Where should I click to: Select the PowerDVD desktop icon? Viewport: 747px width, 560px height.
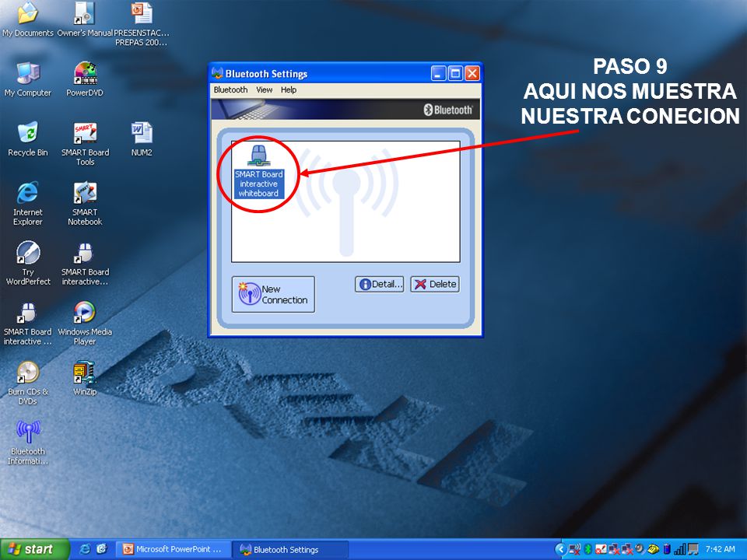point(85,79)
